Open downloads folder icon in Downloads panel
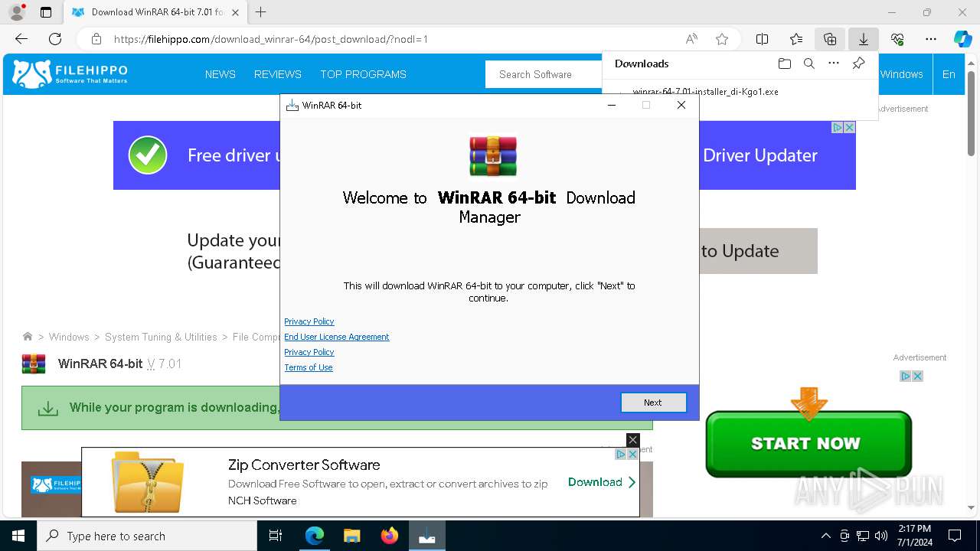Screen dimensions: 980x551 coord(784,64)
